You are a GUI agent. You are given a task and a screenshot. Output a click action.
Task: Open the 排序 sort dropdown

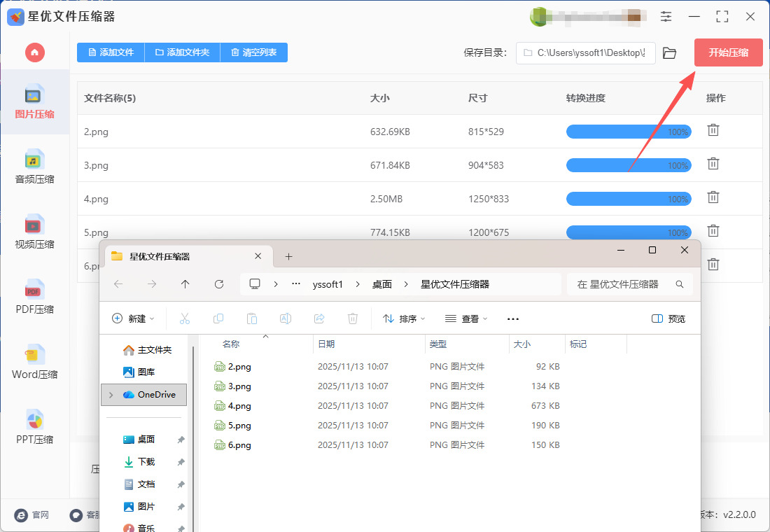404,319
